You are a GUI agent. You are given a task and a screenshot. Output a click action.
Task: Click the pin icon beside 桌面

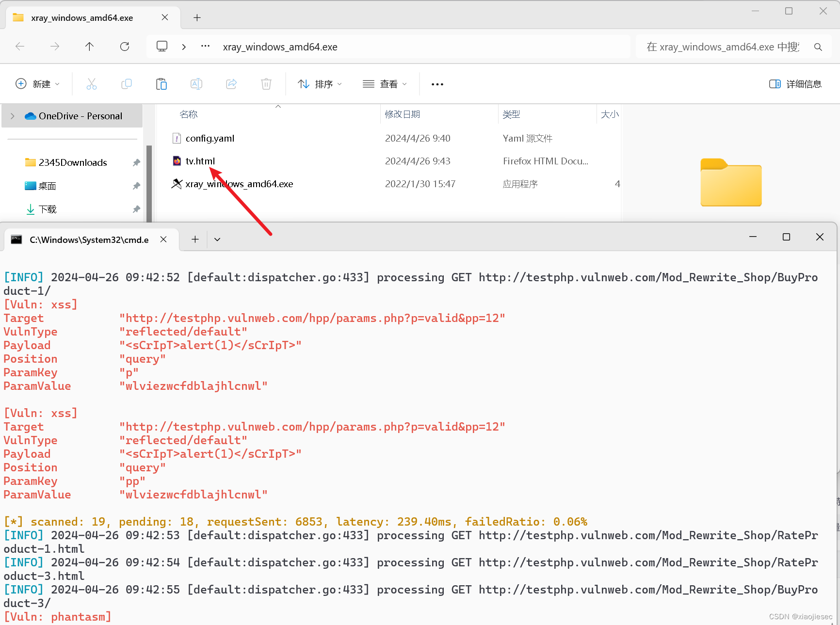click(x=137, y=186)
